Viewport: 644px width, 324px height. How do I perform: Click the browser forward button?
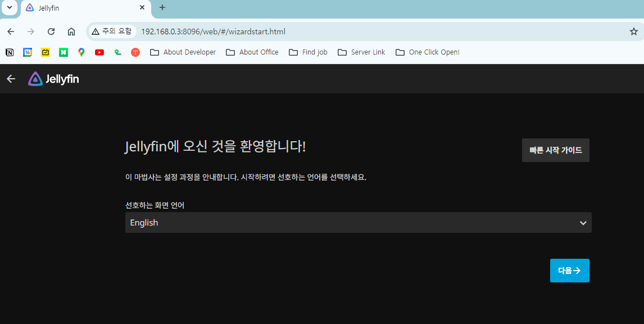pyautogui.click(x=31, y=31)
